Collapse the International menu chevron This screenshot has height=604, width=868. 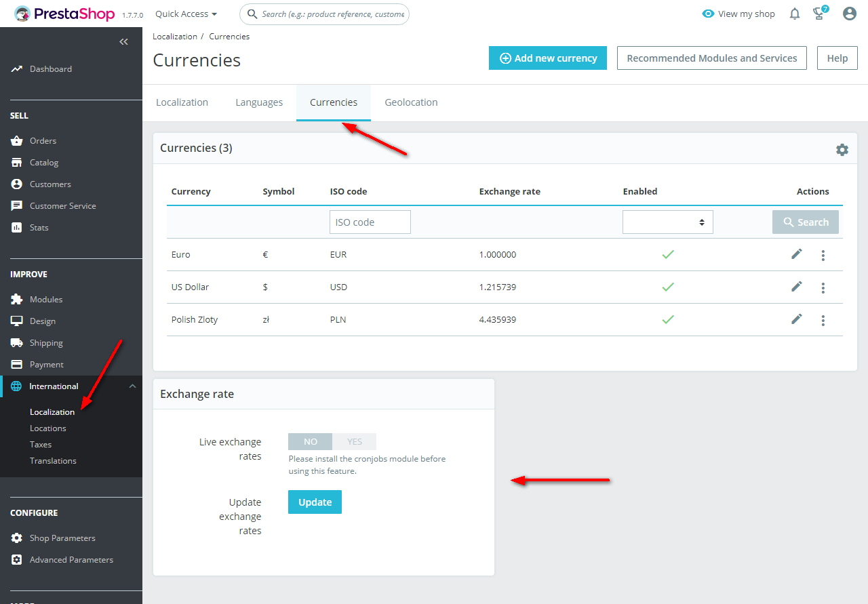click(132, 386)
